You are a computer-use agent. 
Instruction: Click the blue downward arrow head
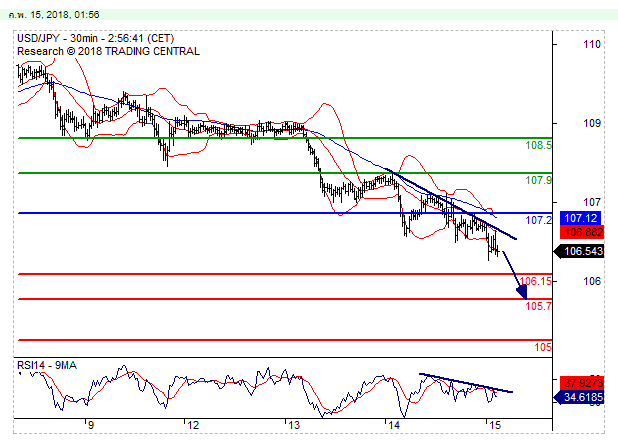coord(522,293)
